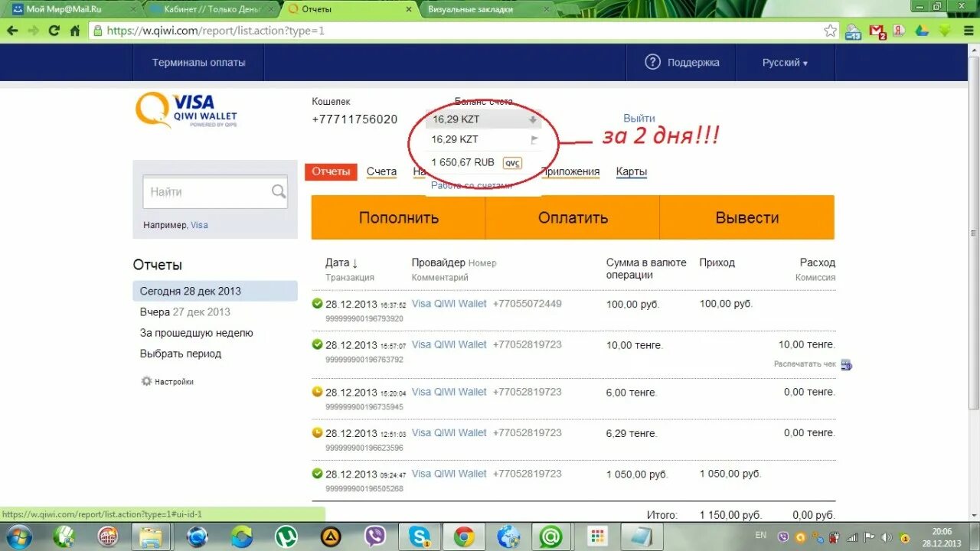Open the Русский language dropdown
Viewport: 980px width, 551px height.
coord(785,63)
